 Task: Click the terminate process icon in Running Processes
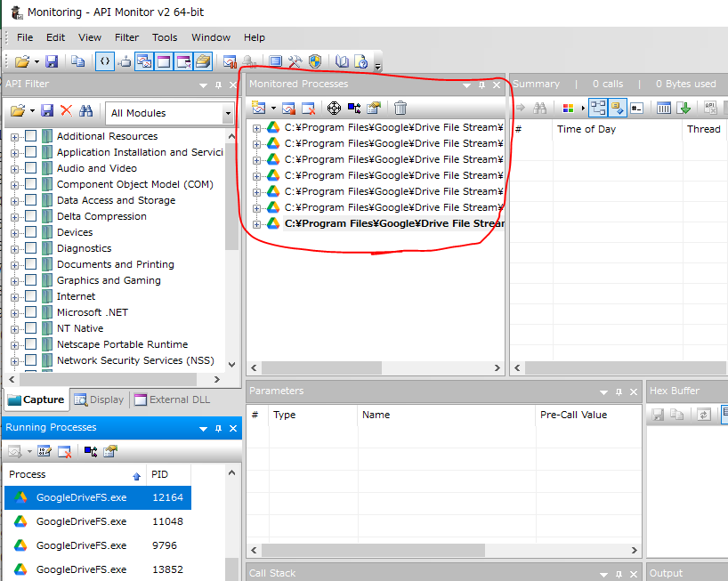(x=65, y=450)
